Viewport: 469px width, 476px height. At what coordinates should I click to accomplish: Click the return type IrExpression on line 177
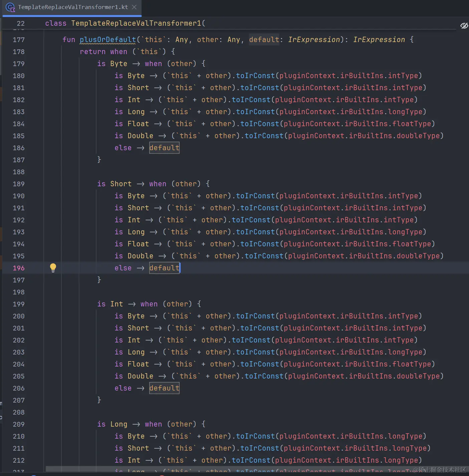(379, 39)
